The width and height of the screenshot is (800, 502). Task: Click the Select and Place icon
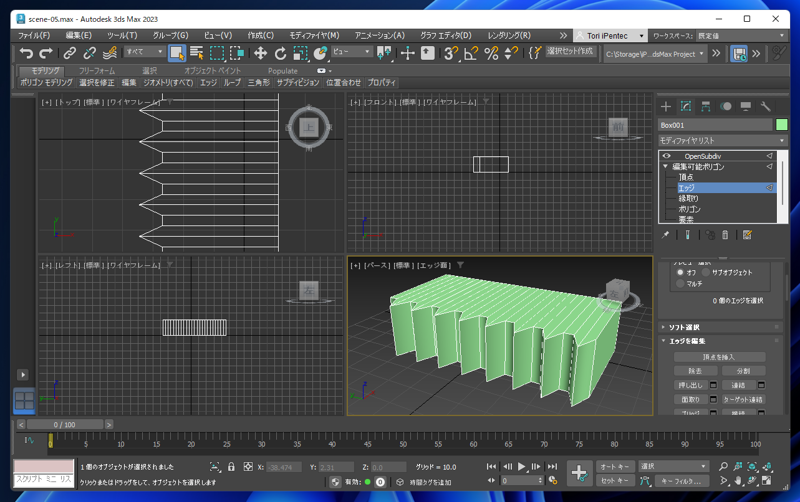[x=320, y=53]
